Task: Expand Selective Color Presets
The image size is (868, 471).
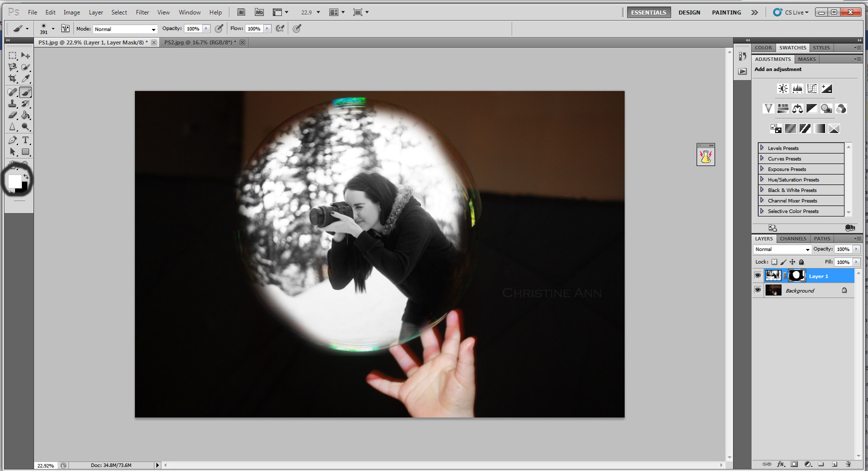Action: click(762, 211)
